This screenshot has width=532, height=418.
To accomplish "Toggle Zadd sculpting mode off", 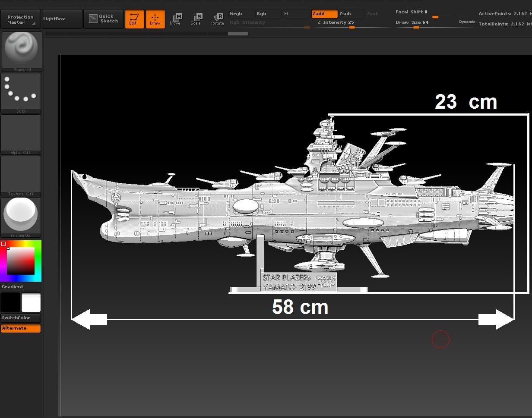I will 323,13.
